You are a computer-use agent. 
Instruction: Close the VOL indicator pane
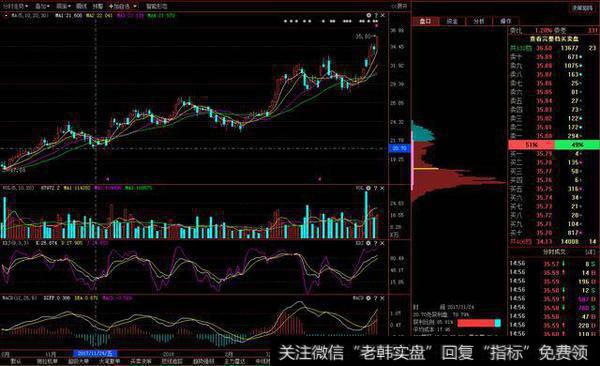pos(382,188)
